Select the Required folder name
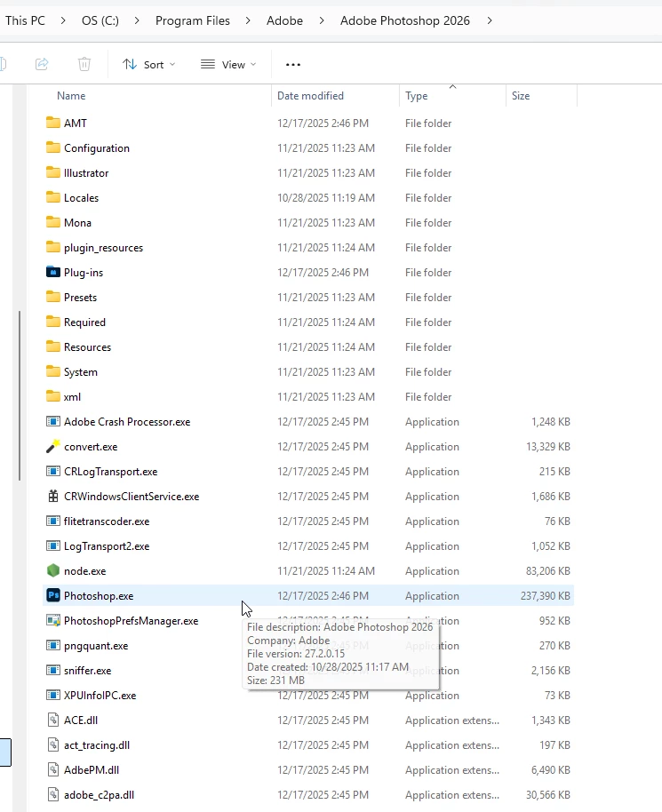The image size is (662, 812). pyautogui.click(x=85, y=322)
